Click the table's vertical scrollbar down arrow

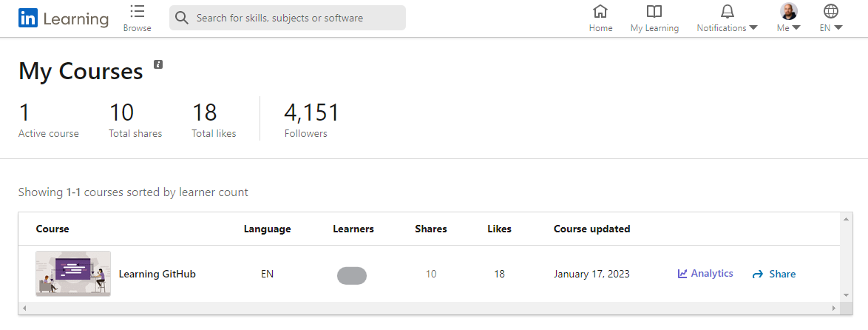pyautogui.click(x=846, y=295)
